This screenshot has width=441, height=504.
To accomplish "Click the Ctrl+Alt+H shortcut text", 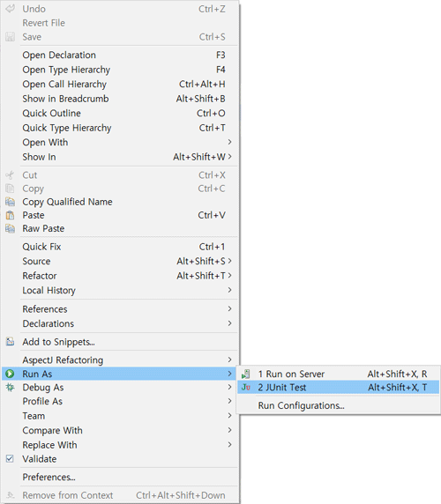I will click(202, 85).
